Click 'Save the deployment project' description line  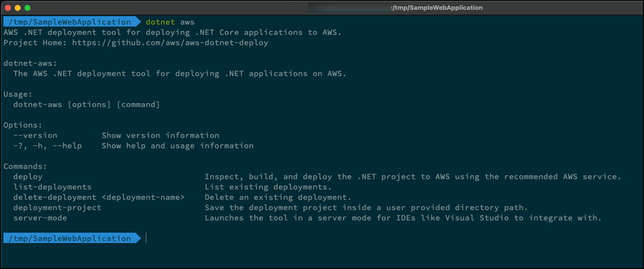(x=367, y=208)
